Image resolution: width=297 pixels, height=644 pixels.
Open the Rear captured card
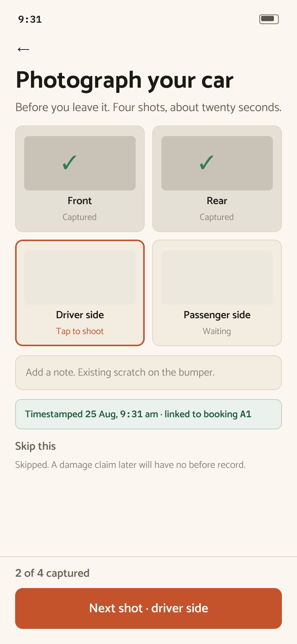217,179
